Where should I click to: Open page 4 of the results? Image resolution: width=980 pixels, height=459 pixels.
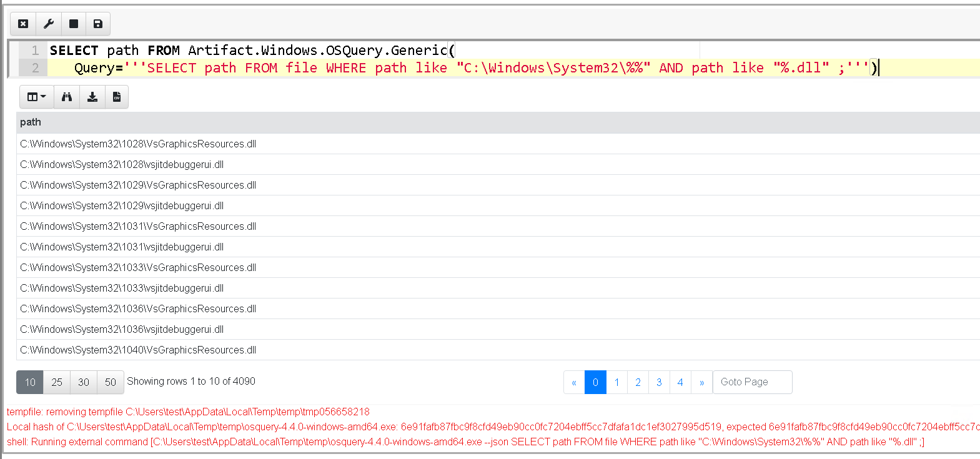680,382
